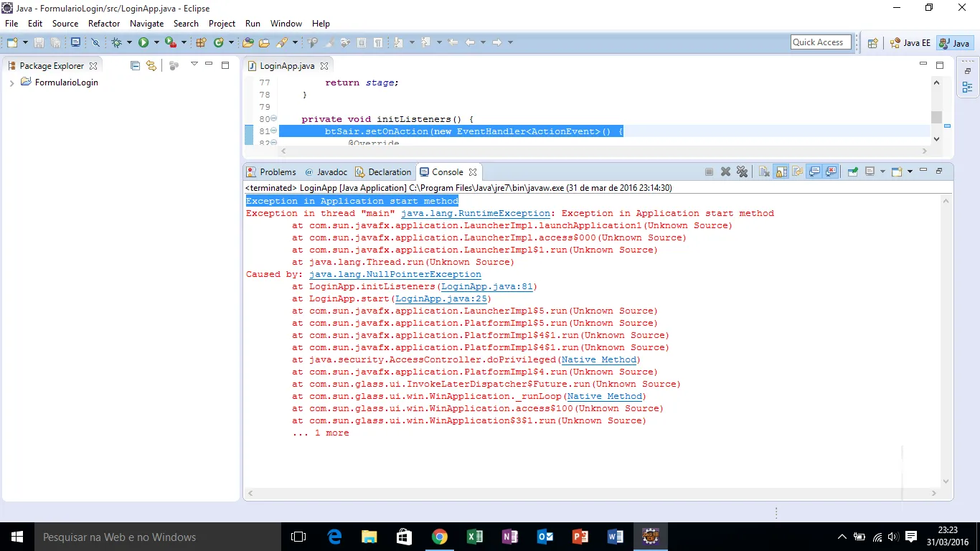Follow the LoginApp.java:81 stack trace link
The image size is (980, 551).
point(486,287)
